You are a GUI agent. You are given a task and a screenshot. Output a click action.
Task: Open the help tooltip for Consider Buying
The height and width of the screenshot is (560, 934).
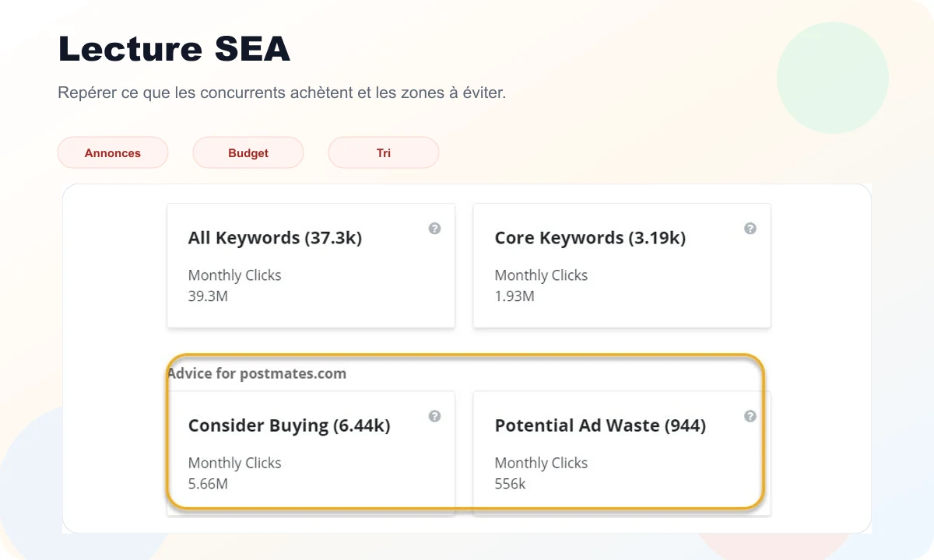[x=435, y=416]
